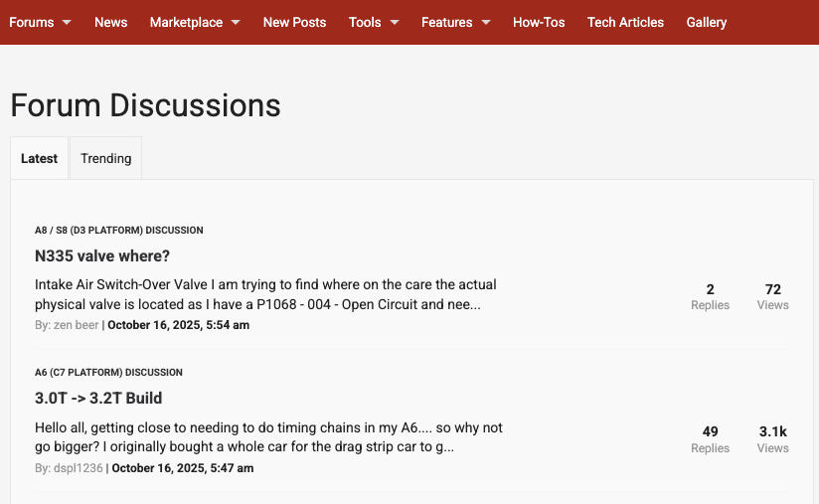This screenshot has width=819, height=504.
Task: Expand the Marketplace dropdown menu
Action: click(x=195, y=22)
